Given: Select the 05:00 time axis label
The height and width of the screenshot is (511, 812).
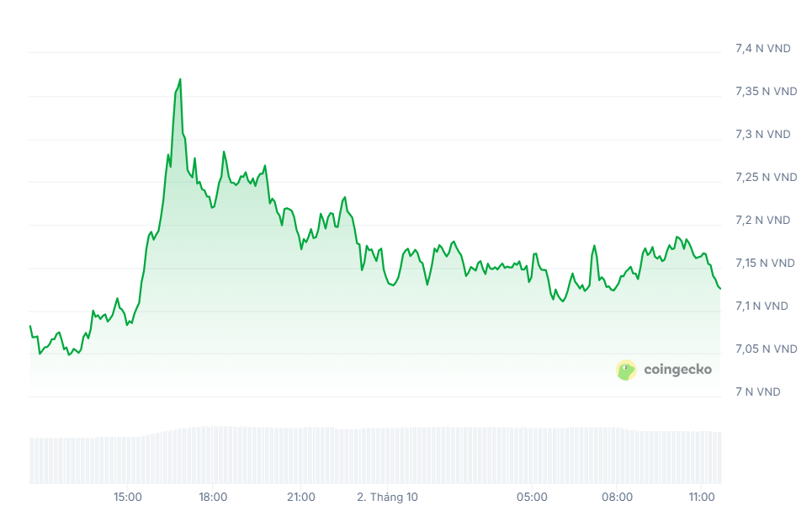Looking at the screenshot, I should (x=532, y=497).
